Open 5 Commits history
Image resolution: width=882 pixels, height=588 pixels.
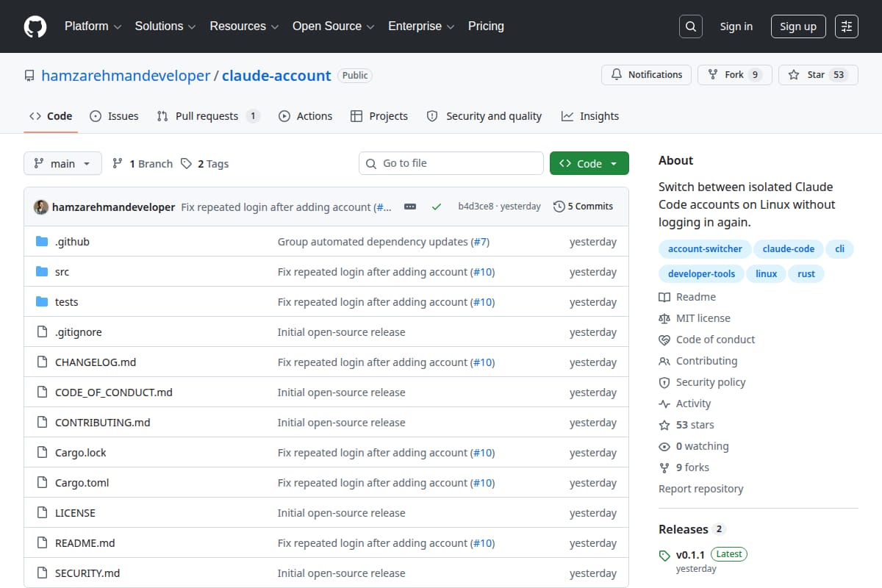(583, 207)
